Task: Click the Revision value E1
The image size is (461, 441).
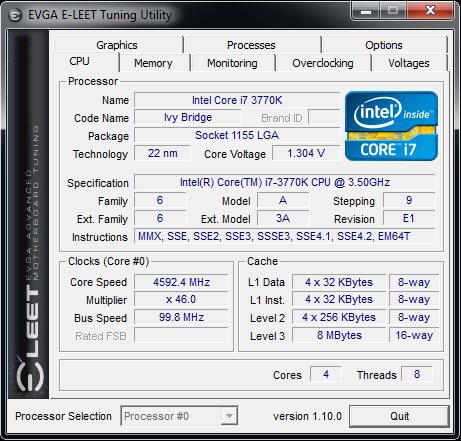Action: point(409,218)
